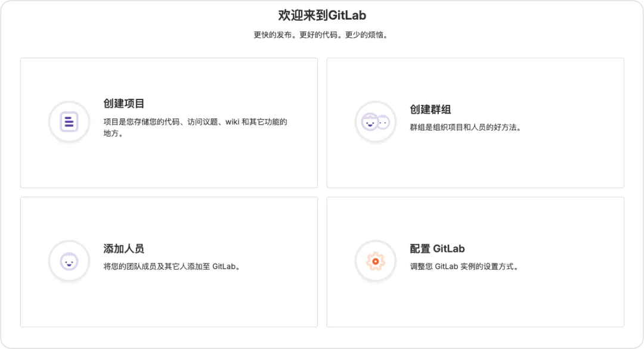Open the 创建项目 heading link
Screen dimensions: 644x349
pos(123,104)
